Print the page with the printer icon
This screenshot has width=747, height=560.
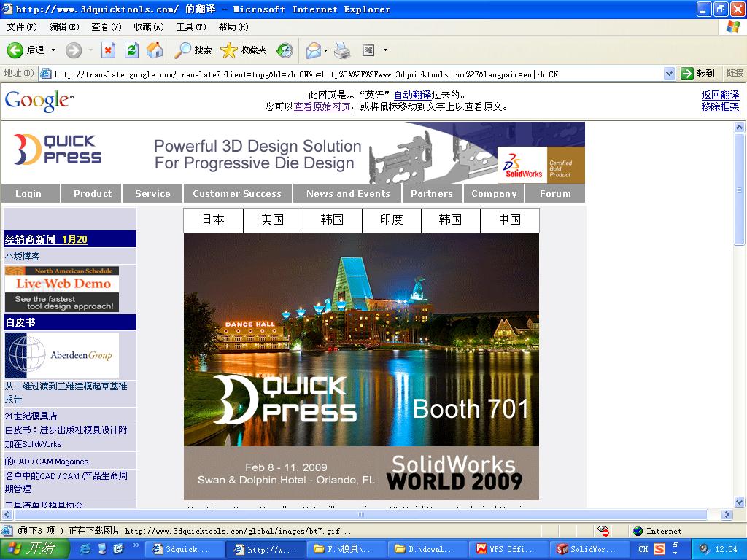(342, 50)
